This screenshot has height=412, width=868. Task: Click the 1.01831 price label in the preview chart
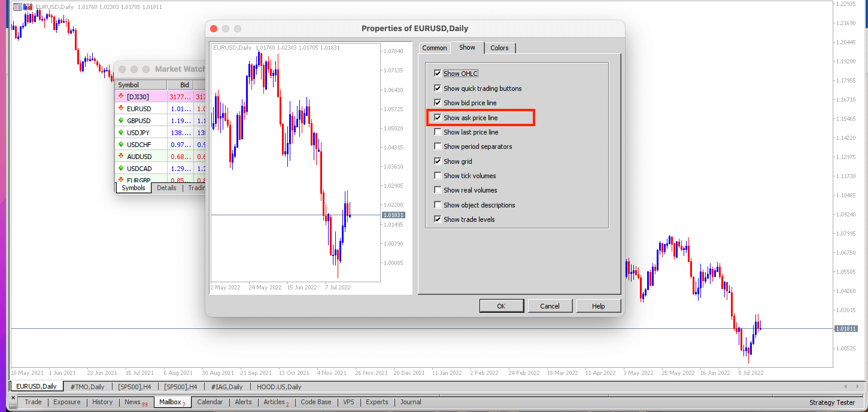point(393,215)
